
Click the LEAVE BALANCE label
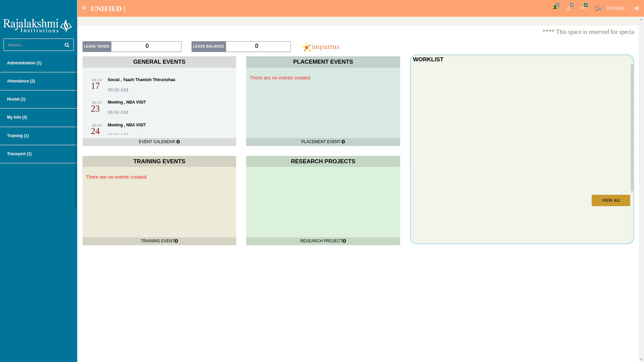click(209, 47)
